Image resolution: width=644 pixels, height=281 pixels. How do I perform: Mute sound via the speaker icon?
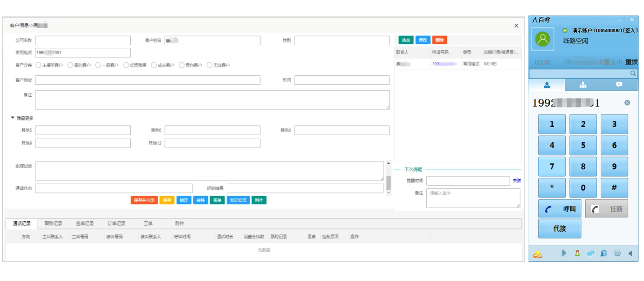(x=630, y=254)
